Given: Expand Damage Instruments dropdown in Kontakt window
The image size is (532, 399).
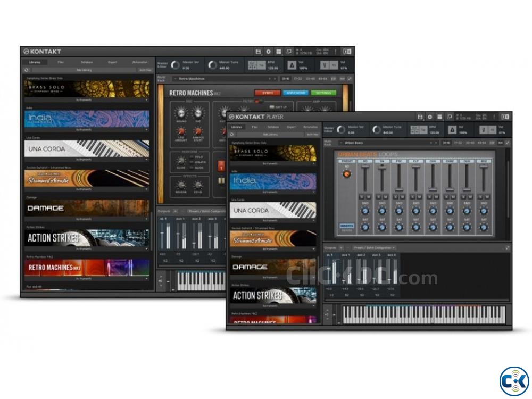Looking at the screenshot, I should 87,219.
